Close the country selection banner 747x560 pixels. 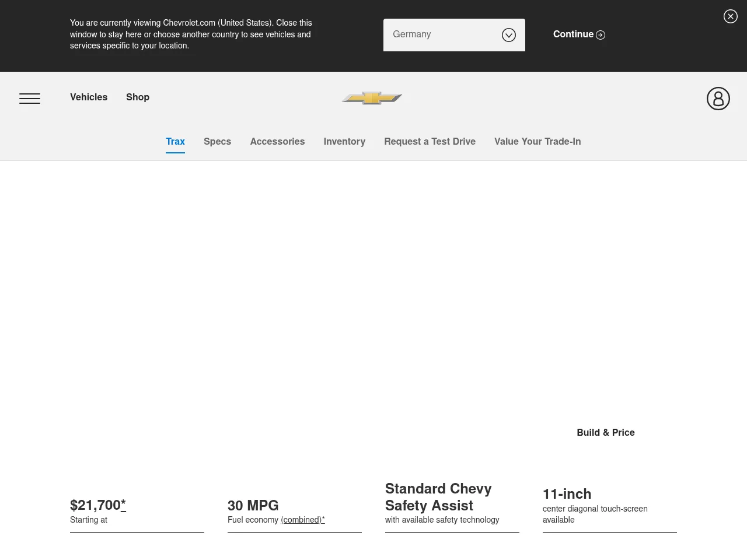[730, 16]
